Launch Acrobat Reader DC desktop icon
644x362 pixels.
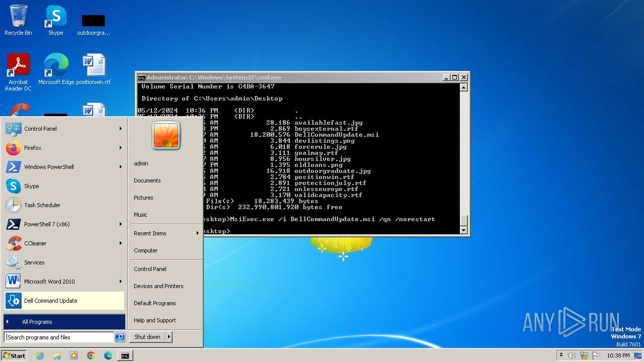[18, 72]
